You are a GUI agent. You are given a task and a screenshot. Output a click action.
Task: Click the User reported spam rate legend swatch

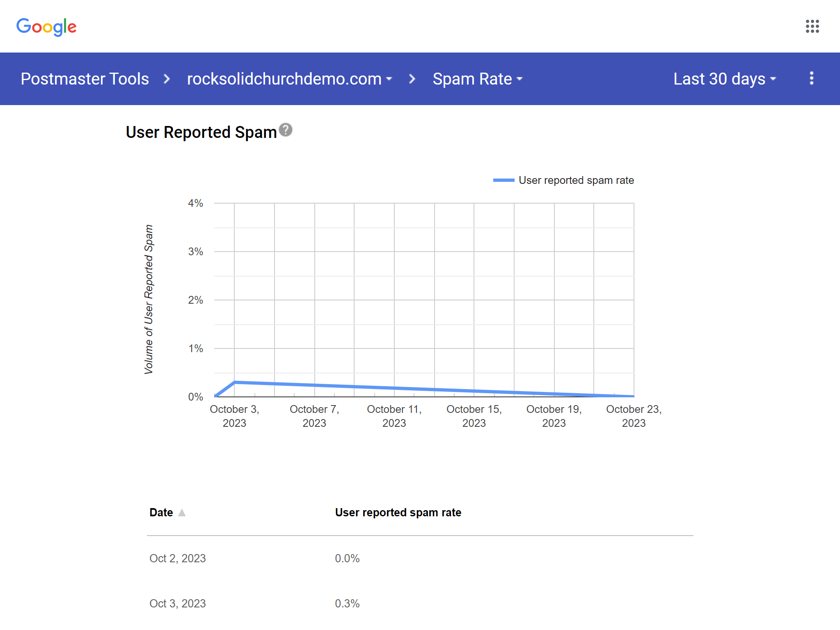click(504, 180)
